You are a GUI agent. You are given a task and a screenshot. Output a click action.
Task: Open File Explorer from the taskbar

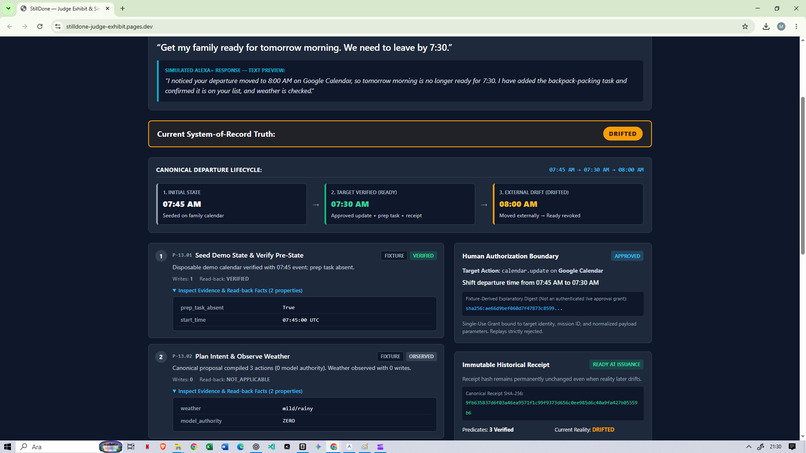(178, 447)
